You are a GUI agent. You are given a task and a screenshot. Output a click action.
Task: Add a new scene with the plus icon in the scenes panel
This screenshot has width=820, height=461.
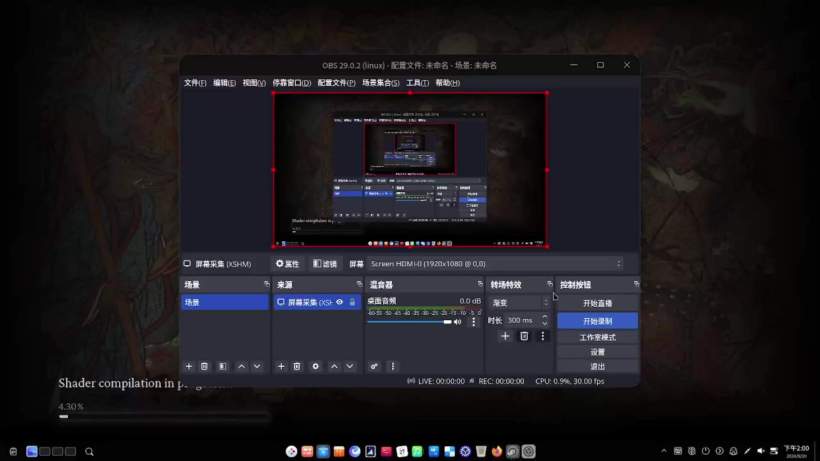tap(189, 366)
